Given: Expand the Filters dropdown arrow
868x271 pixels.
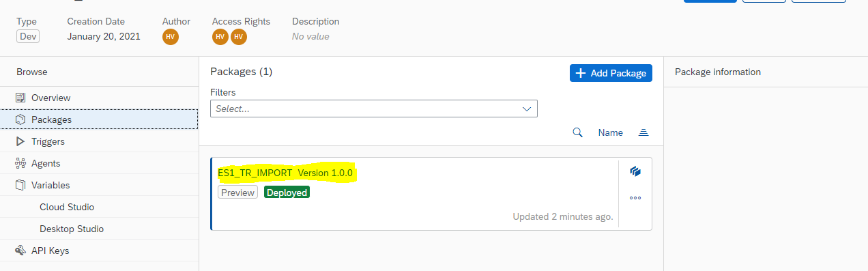Looking at the screenshot, I should 527,109.
